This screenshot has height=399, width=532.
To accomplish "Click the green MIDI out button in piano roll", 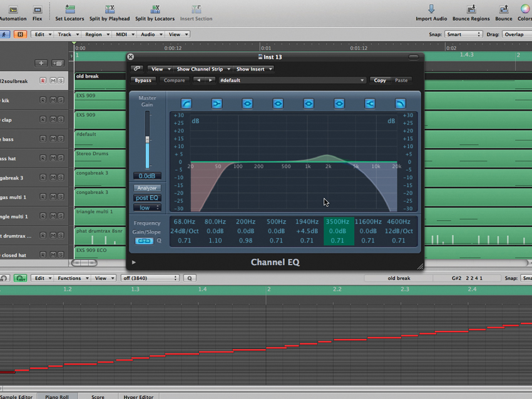I will (21, 278).
